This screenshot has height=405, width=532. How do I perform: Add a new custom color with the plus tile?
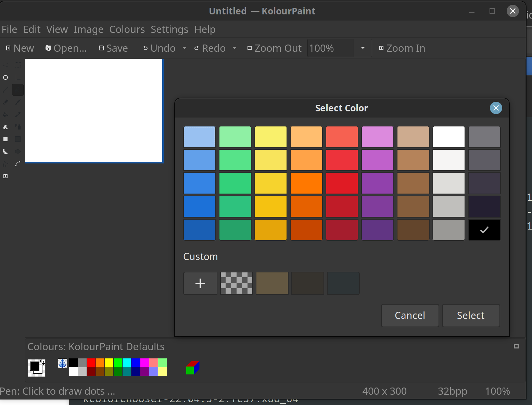(200, 283)
